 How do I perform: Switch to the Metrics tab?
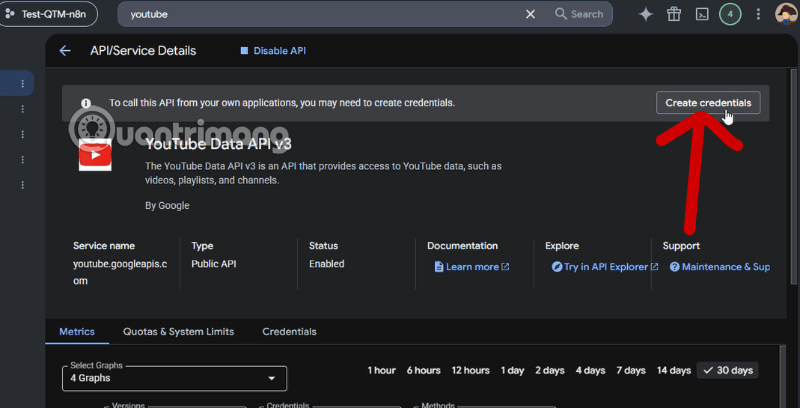(77, 332)
